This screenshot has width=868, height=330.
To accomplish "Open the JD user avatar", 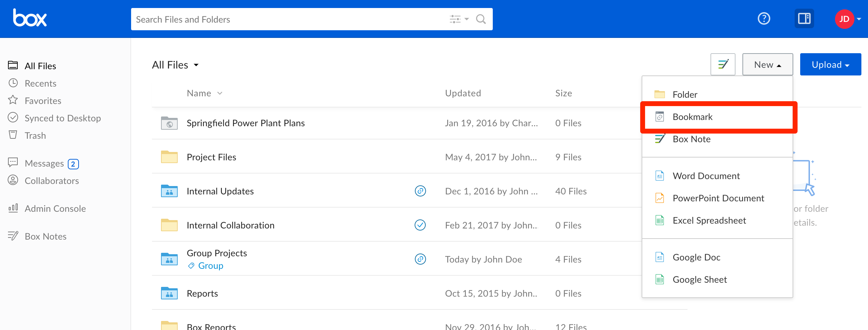I will pos(844,19).
